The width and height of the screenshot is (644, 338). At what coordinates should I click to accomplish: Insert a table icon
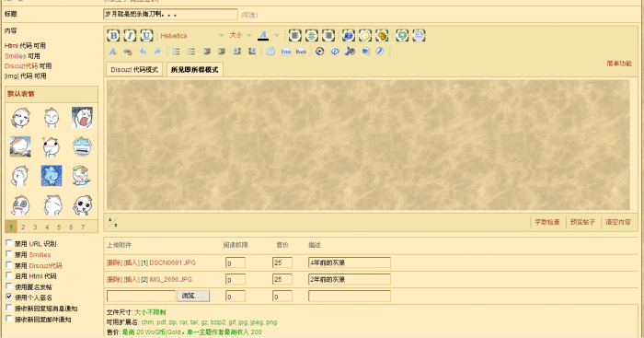pyautogui.click(x=270, y=52)
